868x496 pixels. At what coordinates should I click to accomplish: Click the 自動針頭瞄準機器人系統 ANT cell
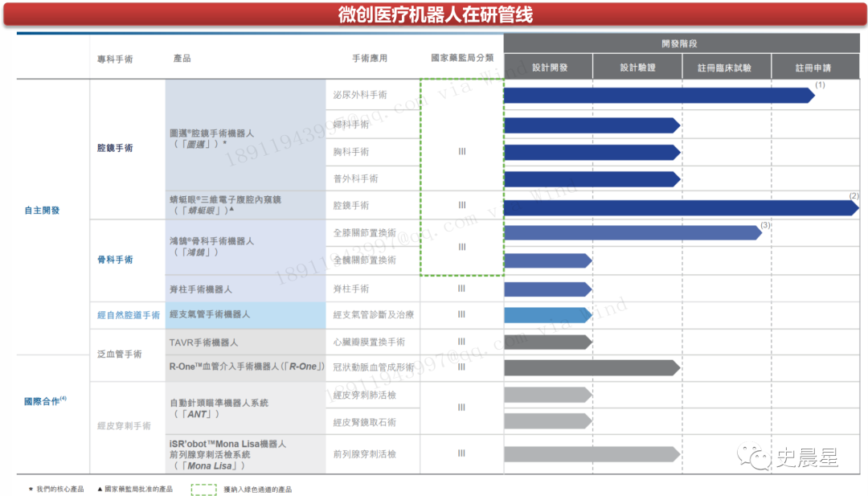pos(245,408)
